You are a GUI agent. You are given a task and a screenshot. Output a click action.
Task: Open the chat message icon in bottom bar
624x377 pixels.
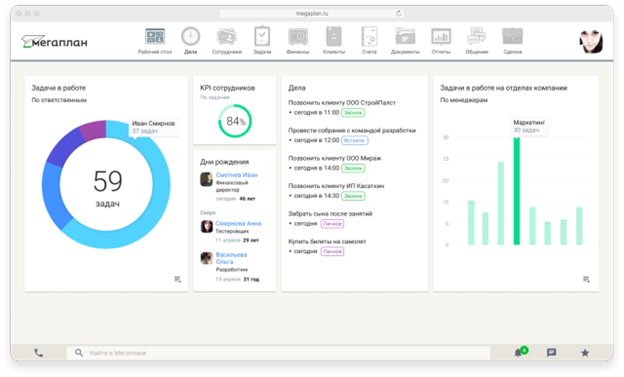click(551, 353)
